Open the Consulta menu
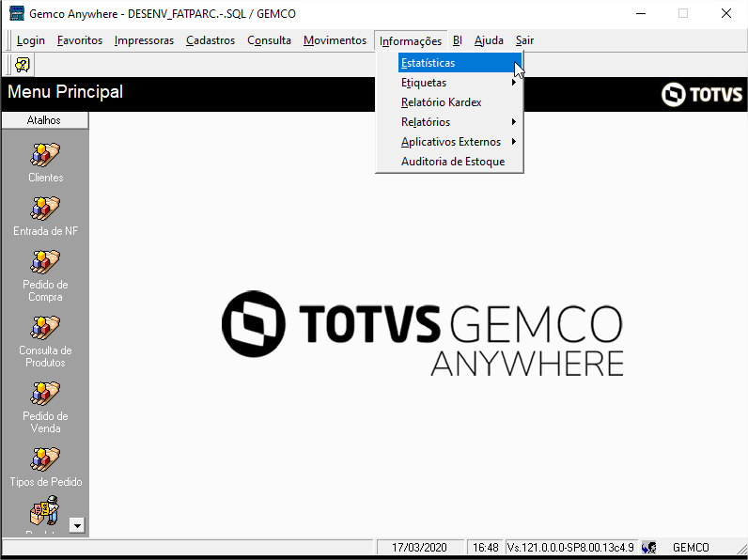Image resolution: width=748 pixels, height=560 pixels. [x=269, y=40]
